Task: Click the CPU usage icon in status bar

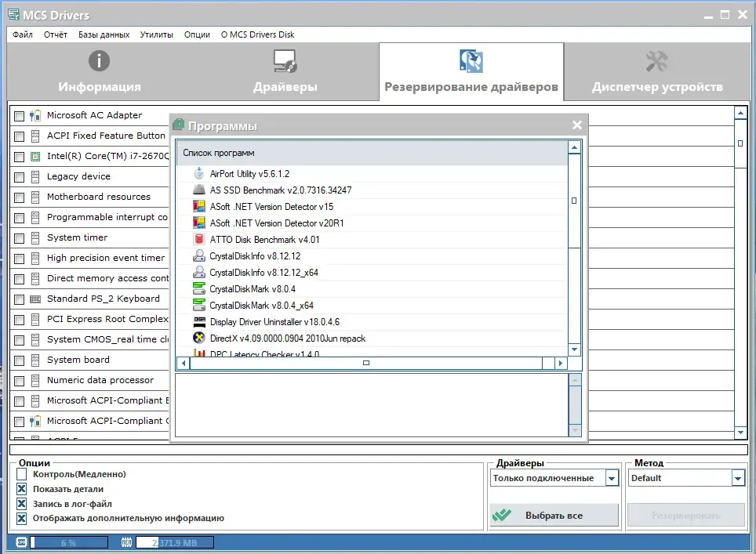Action: click(21, 542)
